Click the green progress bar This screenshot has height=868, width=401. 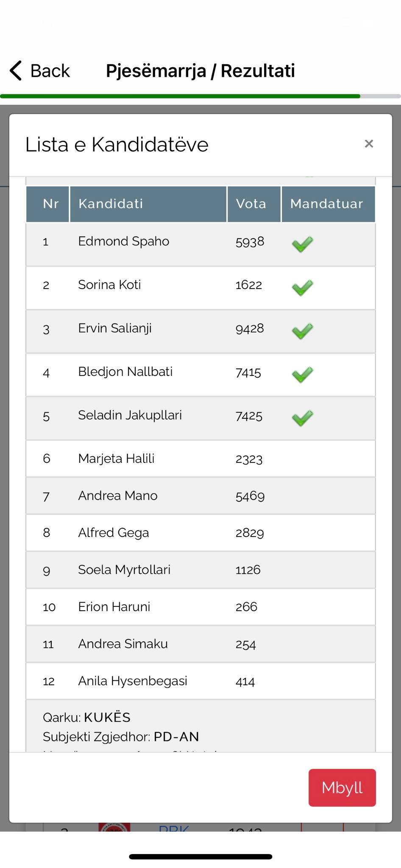[x=180, y=96]
